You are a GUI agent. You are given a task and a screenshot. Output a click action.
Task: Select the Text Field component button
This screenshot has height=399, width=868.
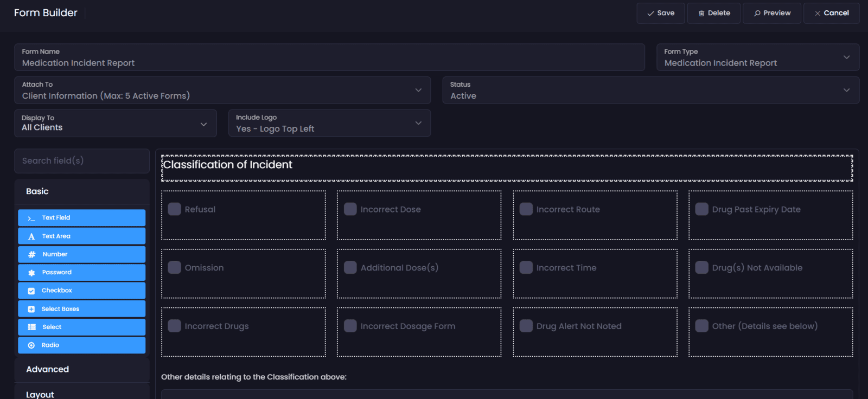pos(82,218)
